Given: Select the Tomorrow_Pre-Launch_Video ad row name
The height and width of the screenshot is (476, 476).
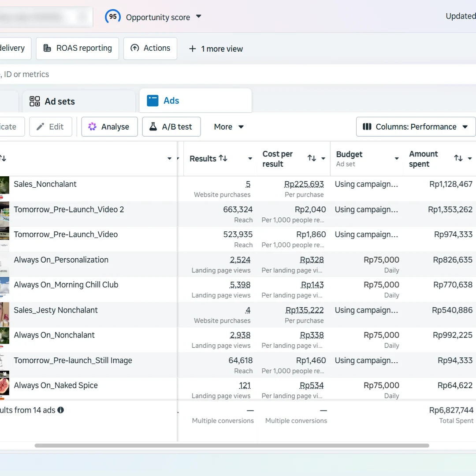Looking at the screenshot, I should [x=66, y=234].
